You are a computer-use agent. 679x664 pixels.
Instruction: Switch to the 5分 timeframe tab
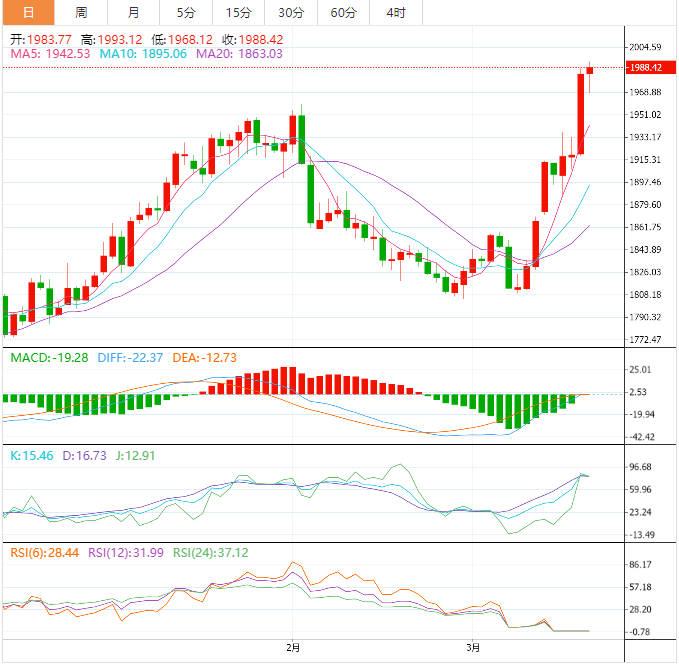tap(186, 13)
